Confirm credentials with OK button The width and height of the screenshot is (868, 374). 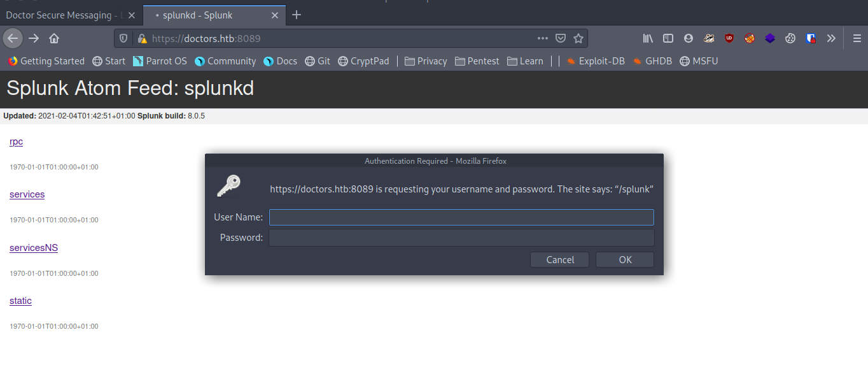click(x=625, y=259)
